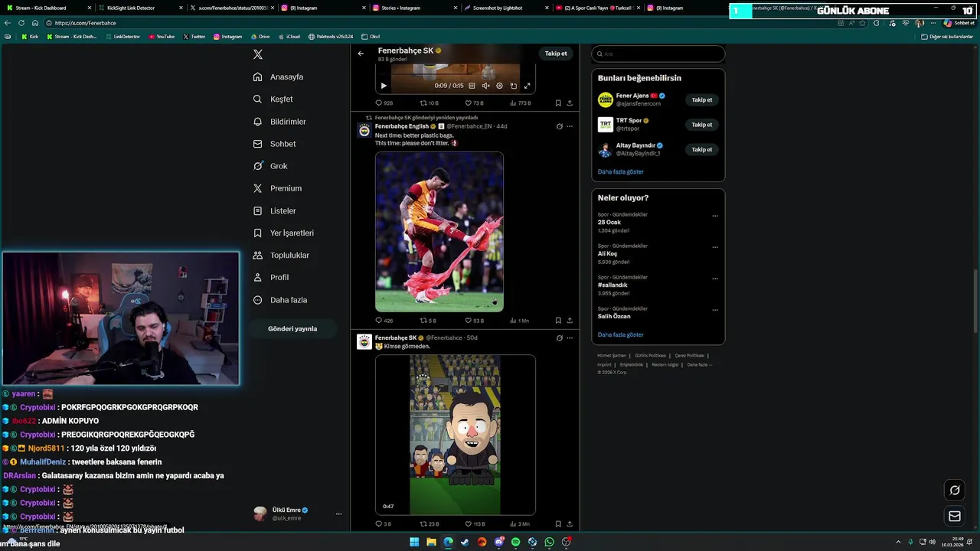Open iCloud bookmark in bookmarks bar
Screen dimensions: 980x551
tap(289, 37)
